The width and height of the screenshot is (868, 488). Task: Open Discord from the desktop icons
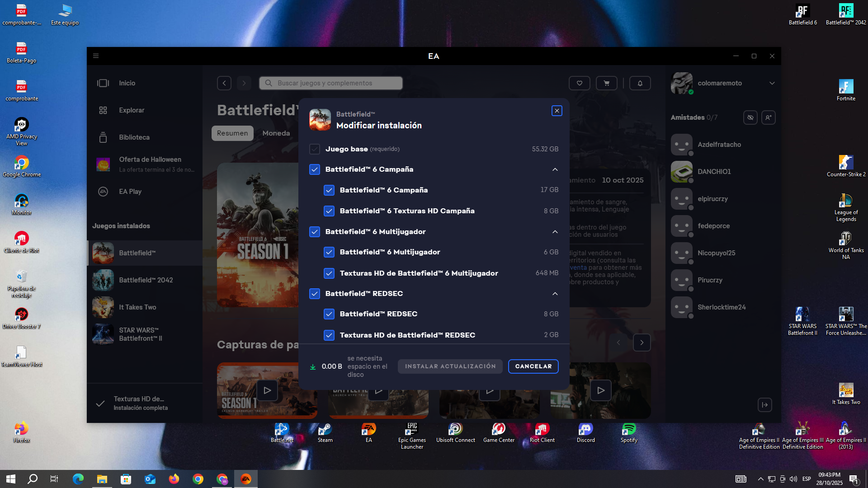point(585,432)
